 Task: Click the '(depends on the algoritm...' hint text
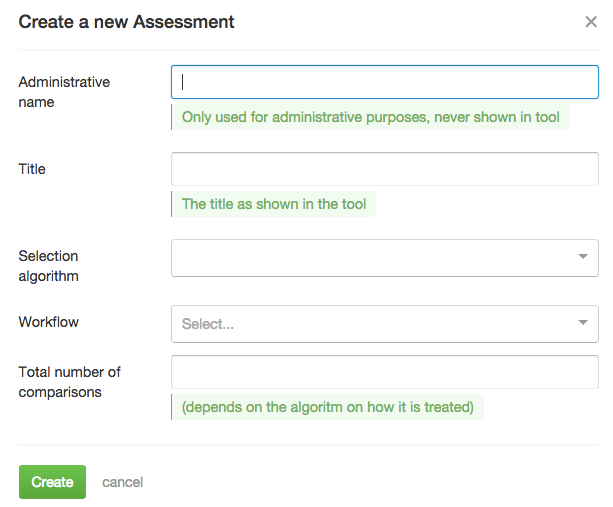point(328,407)
